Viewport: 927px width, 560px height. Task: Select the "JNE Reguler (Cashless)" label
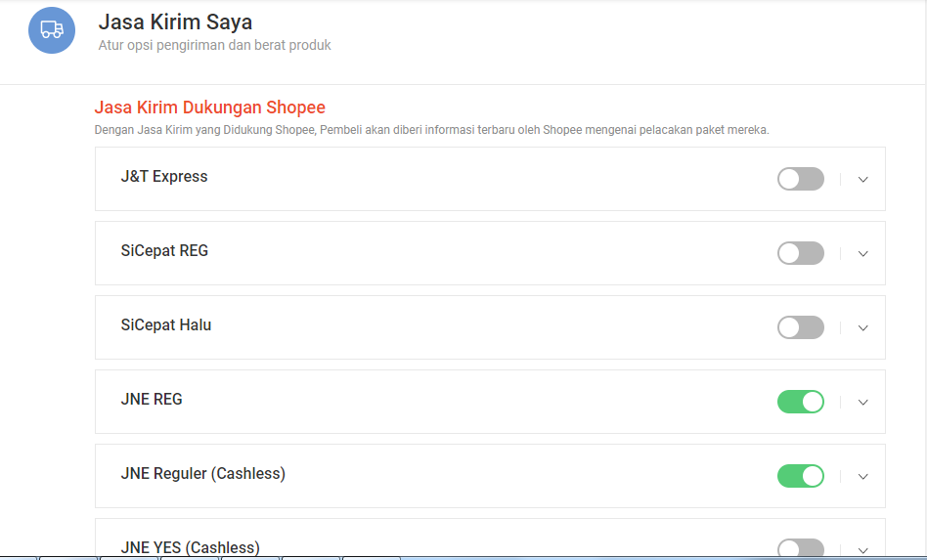tap(202, 474)
